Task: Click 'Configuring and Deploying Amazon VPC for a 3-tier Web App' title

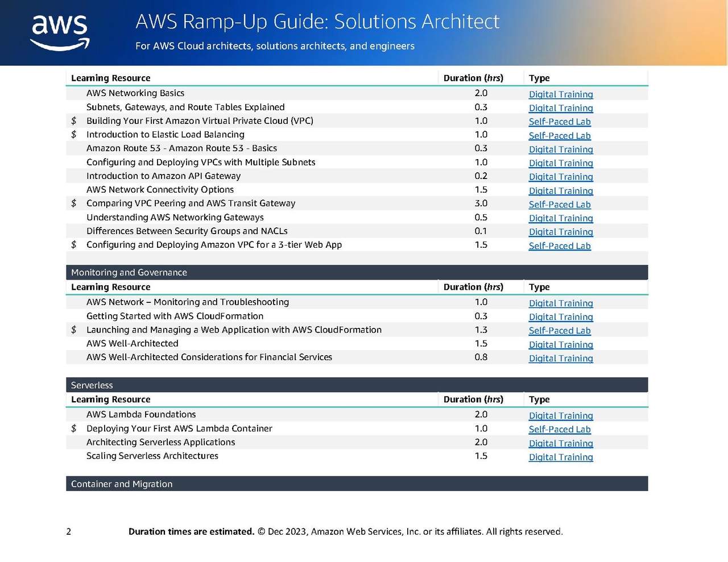Action: coord(214,245)
